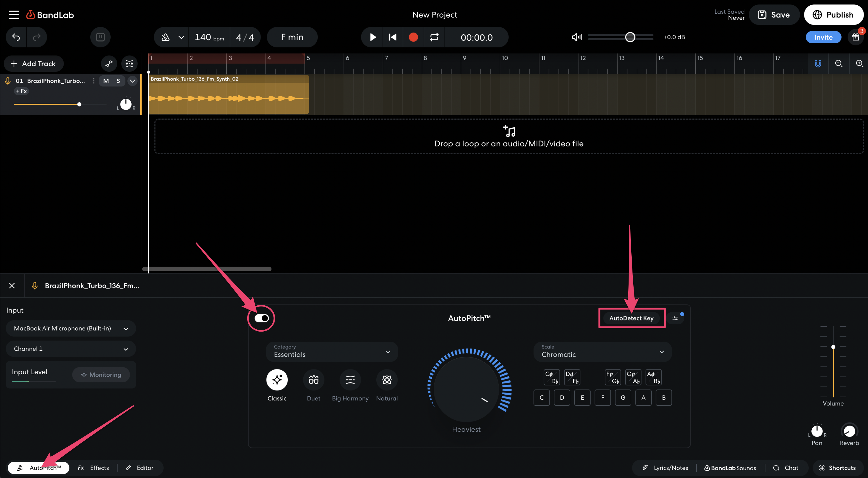
Task: Add a new track with Add Track
Action: (x=33, y=63)
